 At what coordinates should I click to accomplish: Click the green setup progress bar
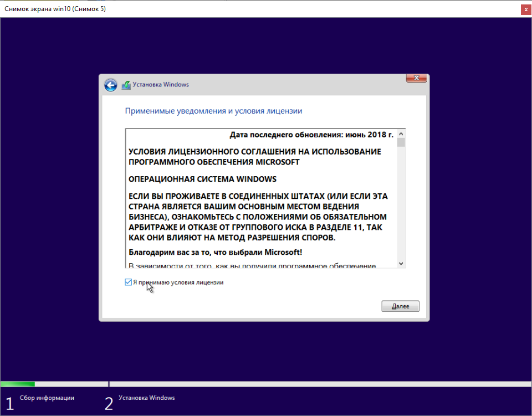(18, 384)
